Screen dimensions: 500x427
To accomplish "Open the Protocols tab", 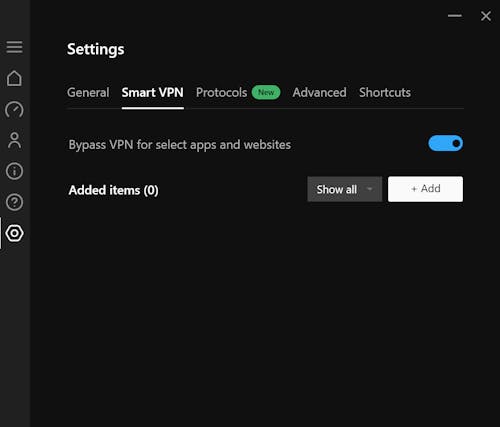I will click(x=221, y=92).
